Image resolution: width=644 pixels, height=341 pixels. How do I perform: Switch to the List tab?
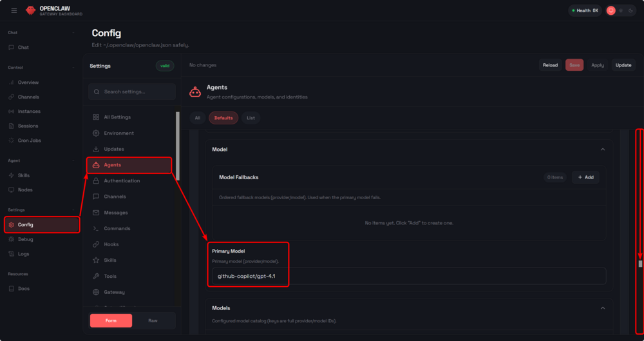pos(251,118)
